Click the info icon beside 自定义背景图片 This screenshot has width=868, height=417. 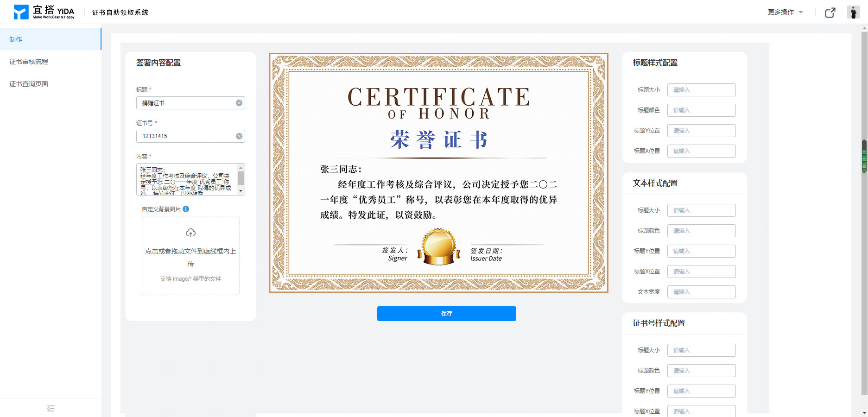tap(186, 209)
